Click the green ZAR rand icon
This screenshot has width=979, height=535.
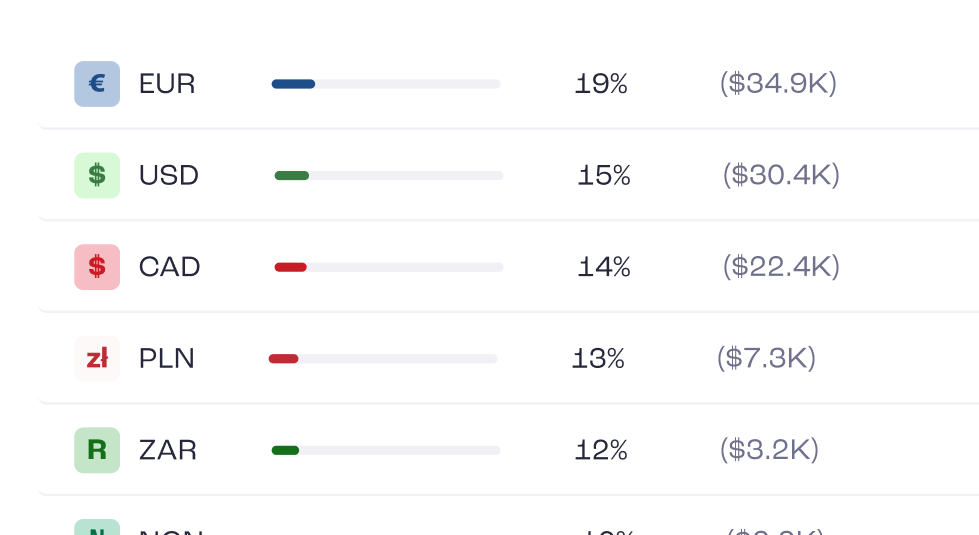97,450
